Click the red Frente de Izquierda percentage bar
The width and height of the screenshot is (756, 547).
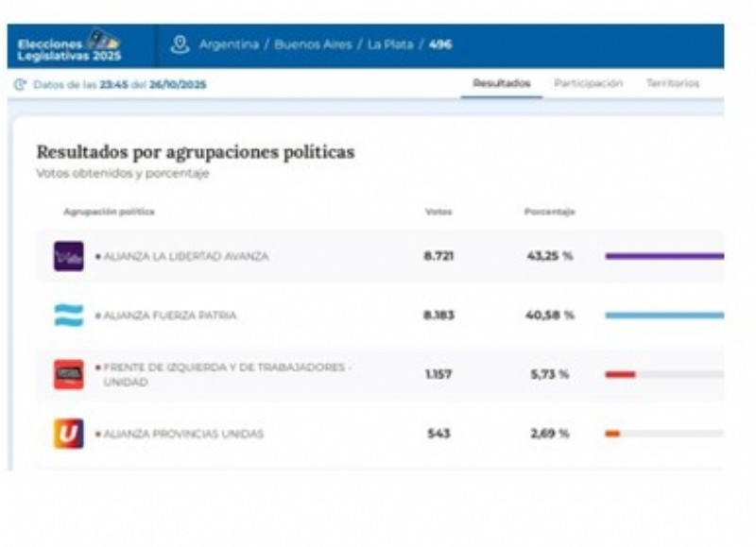[620, 374]
